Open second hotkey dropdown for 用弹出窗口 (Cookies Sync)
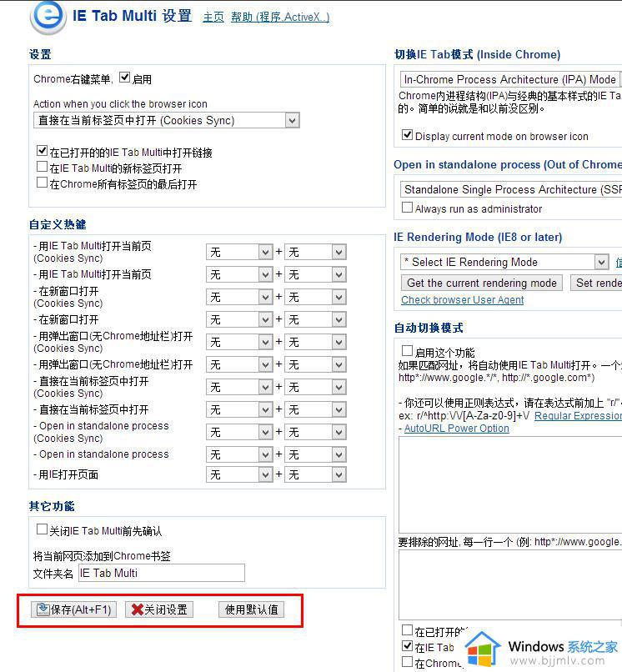Image resolution: width=622 pixels, height=672 pixels. (315, 342)
